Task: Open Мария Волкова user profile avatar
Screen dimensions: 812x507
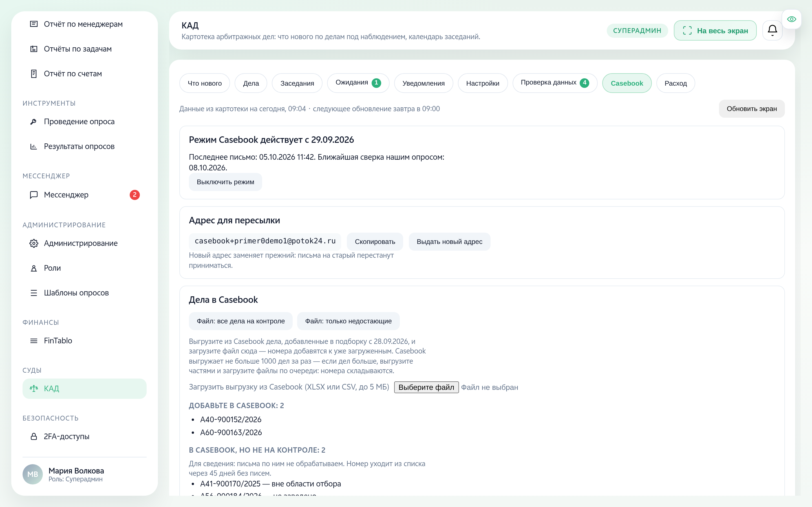Action: click(x=32, y=474)
